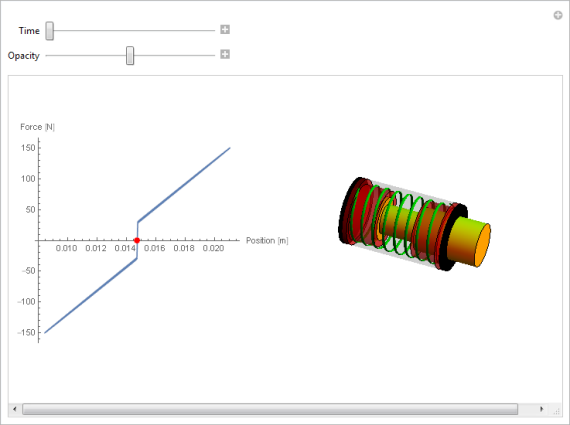Click the left arrow of the horizontal scrollbar
Viewport: 570px width, 425px height.
15,409
